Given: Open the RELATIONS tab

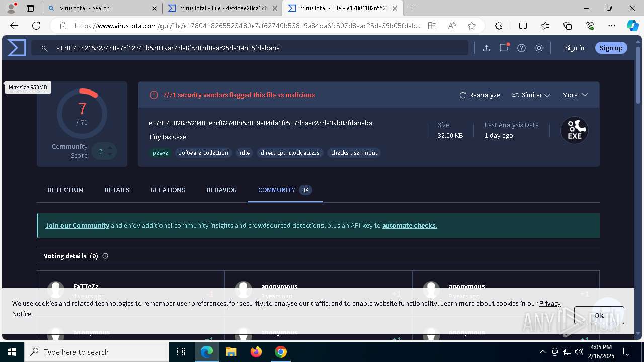Looking at the screenshot, I should (x=168, y=190).
